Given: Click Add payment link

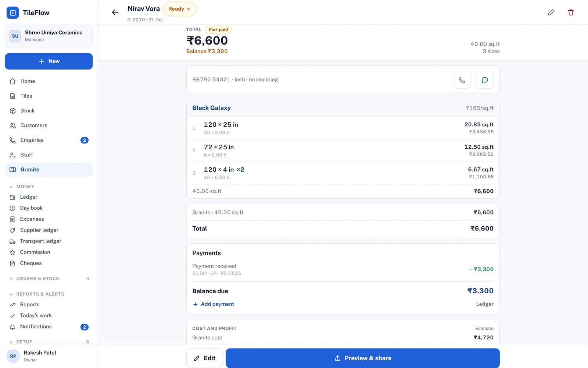Looking at the screenshot, I should [x=214, y=304].
